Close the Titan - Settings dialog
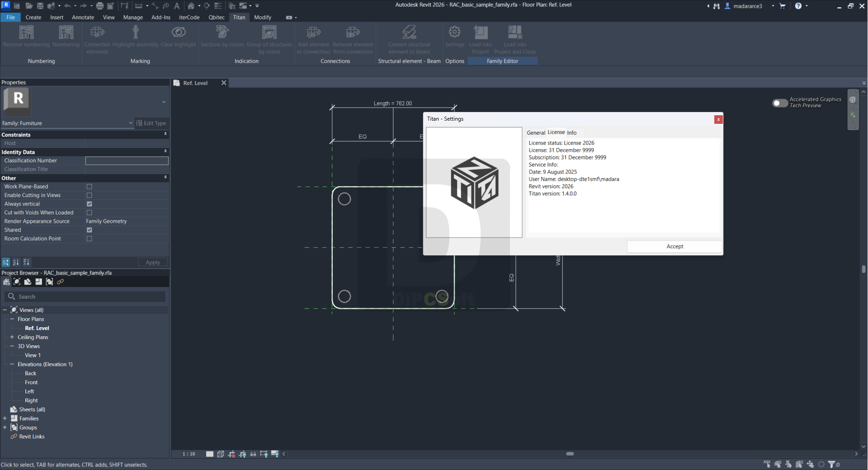This screenshot has width=868, height=470. pos(718,119)
